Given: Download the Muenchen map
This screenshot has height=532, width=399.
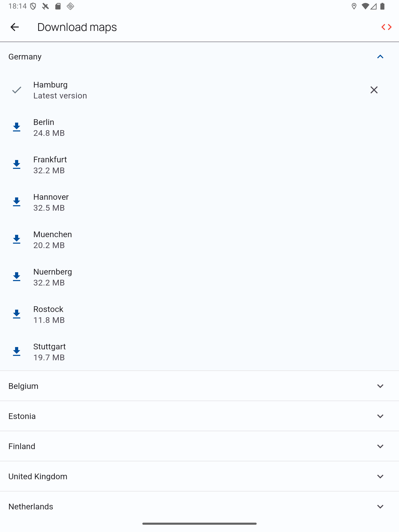Looking at the screenshot, I should click(x=17, y=240).
